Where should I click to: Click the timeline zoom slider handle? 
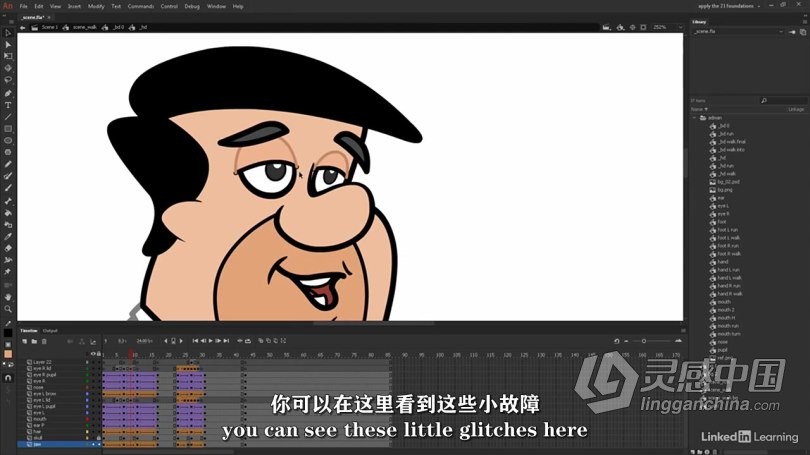coord(644,341)
